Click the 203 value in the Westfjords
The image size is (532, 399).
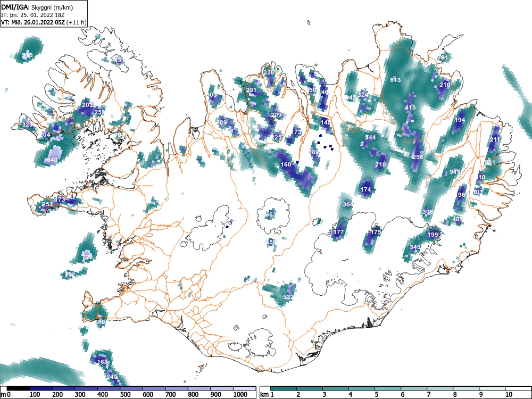click(88, 105)
